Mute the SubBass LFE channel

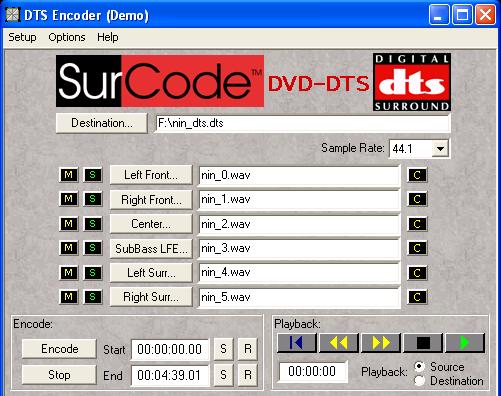(x=69, y=248)
